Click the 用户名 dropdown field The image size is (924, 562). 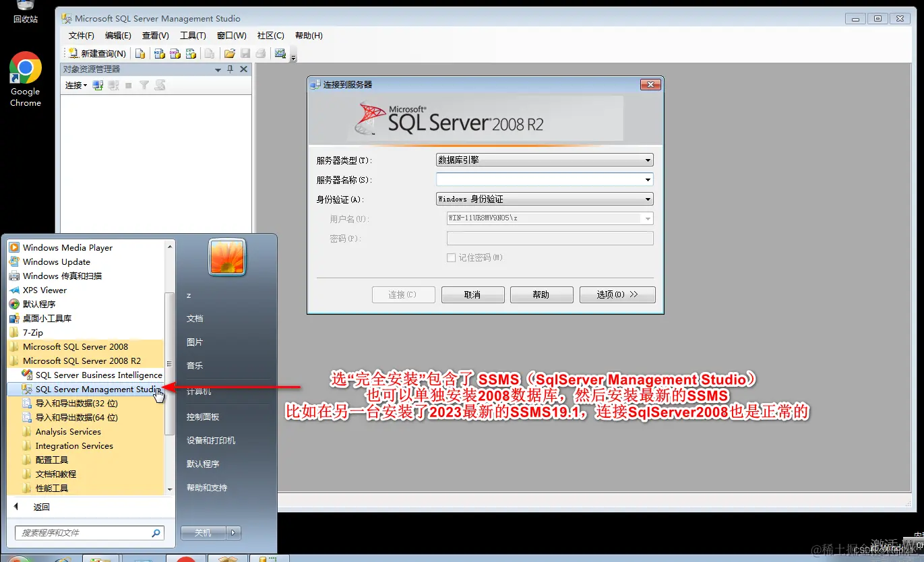click(550, 218)
